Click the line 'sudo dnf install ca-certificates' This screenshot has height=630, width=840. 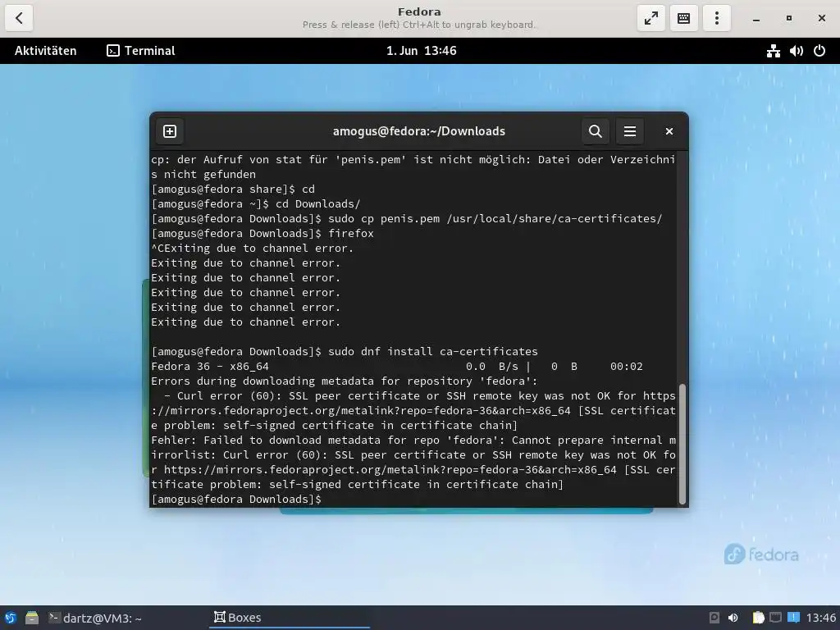point(345,351)
